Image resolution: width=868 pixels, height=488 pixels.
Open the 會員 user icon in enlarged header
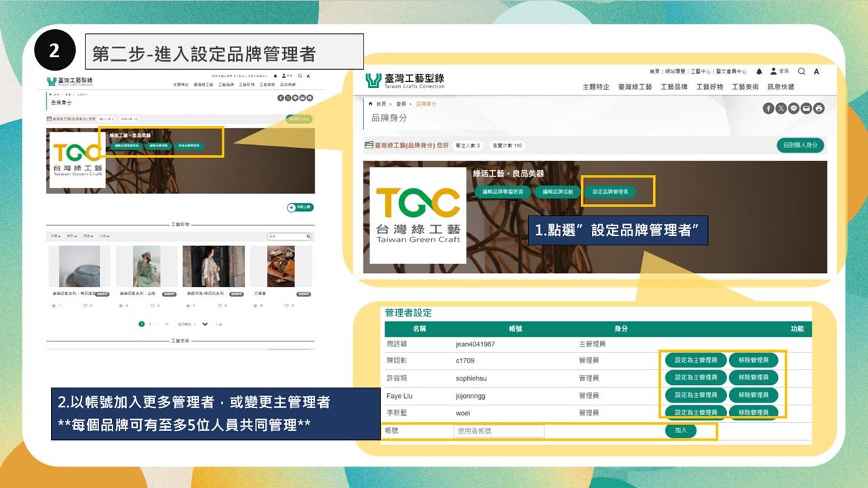(774, 70)
